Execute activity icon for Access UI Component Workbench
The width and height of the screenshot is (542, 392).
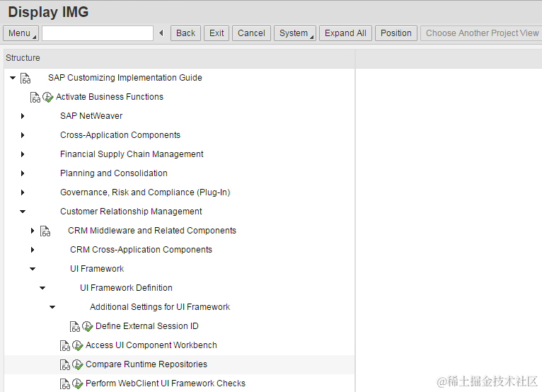pos(77,346)
